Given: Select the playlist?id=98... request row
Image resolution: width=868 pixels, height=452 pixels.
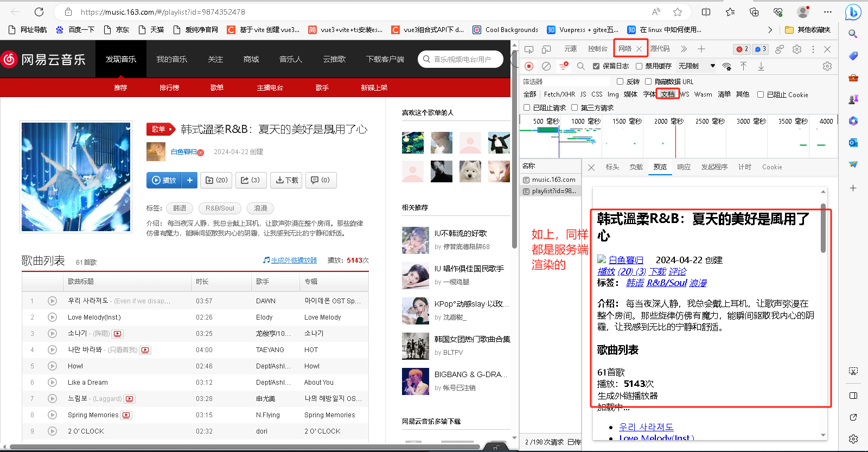Looking at the screenshot, I should pyautogui.click(x=550, y=191).
